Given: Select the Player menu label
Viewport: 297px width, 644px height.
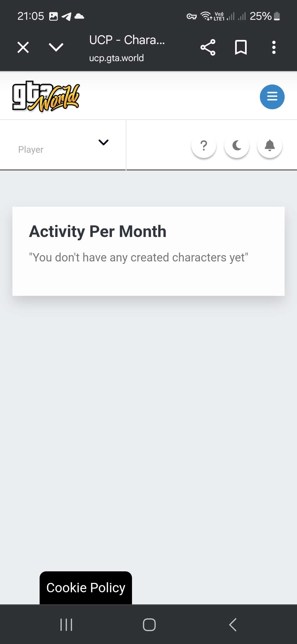Looking at the screenshot, I should click(x=31, y=149).
